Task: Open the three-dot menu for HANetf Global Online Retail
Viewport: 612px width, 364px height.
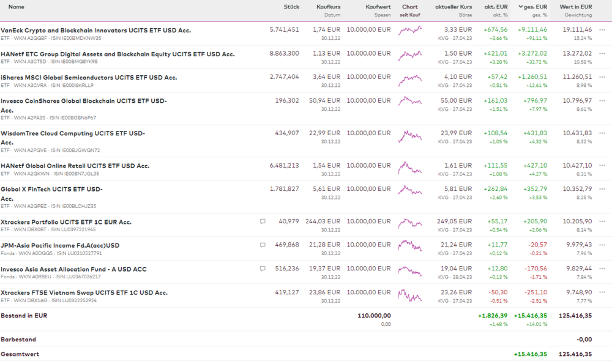Action: (602, 165)
